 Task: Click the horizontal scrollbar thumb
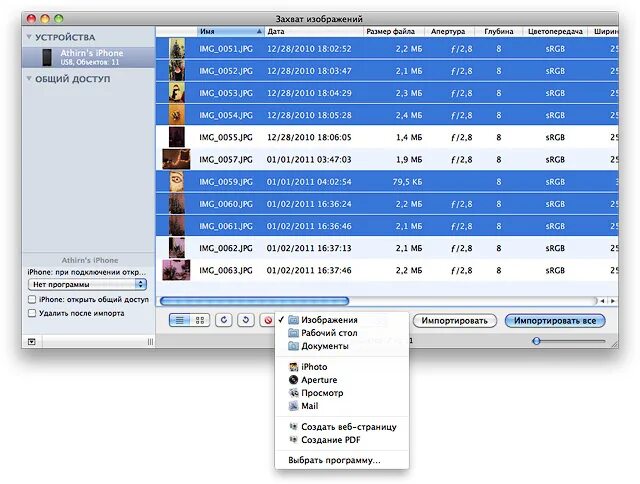coord(254,301)
